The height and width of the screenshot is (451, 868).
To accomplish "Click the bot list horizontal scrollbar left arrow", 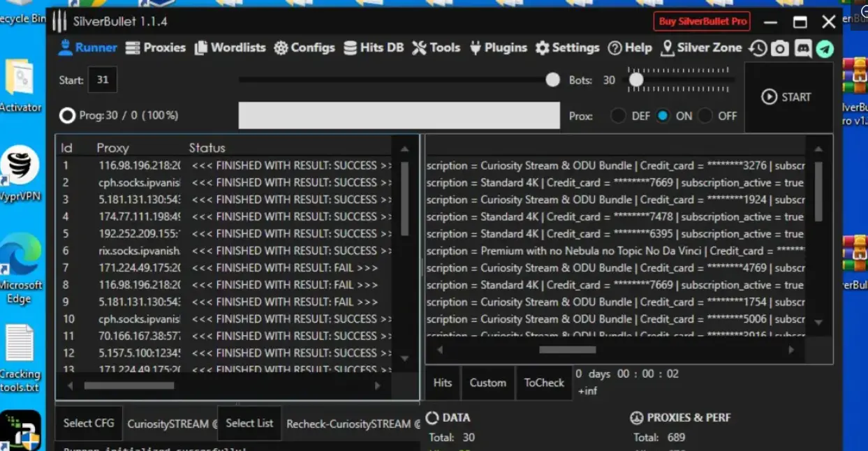I will tap(70, 385).
